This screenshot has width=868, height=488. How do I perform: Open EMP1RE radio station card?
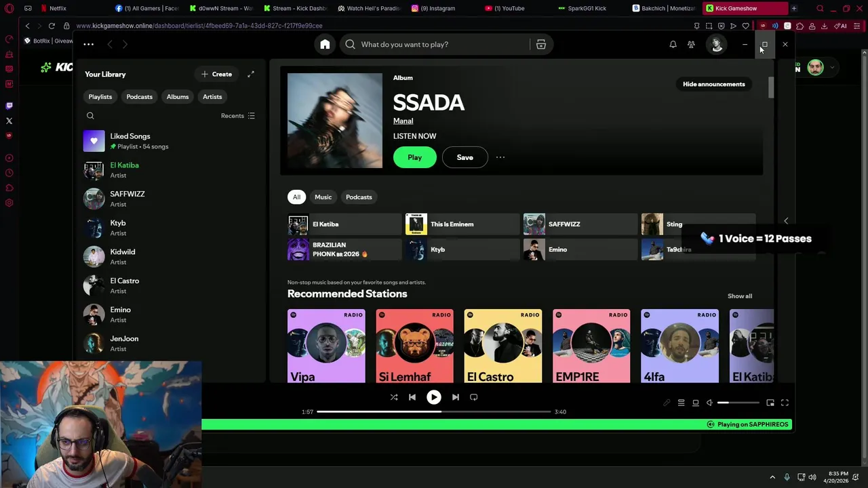591,346
